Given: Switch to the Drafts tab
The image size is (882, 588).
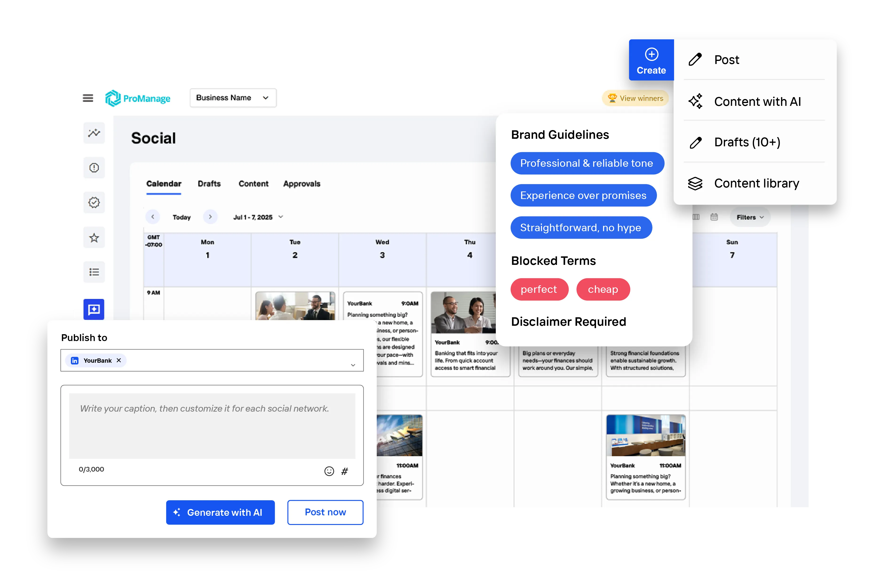Looking at the screenshot, I should pyautogui.click(x=209, y=184).
